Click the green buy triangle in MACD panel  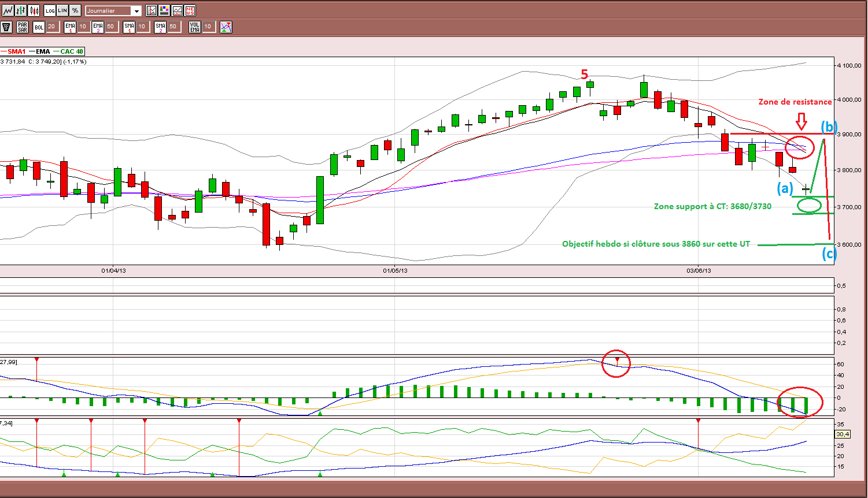click(x=320, y=412)
